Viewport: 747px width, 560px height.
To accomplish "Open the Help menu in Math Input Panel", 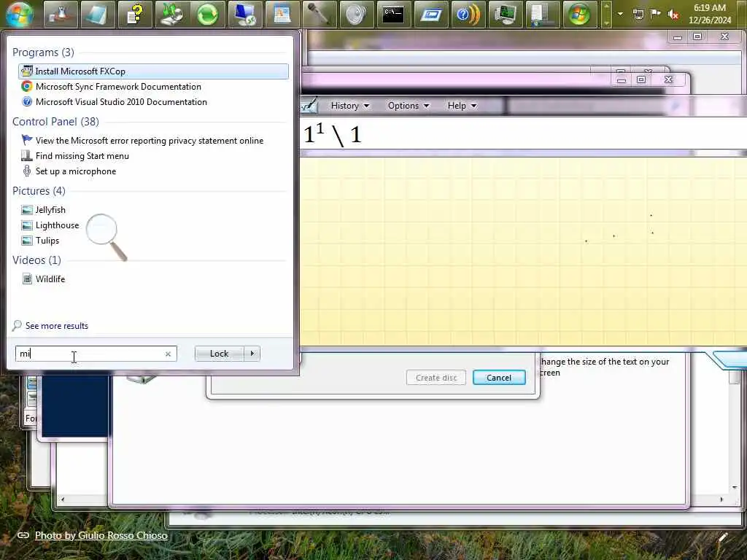I will tap(462, 106).
